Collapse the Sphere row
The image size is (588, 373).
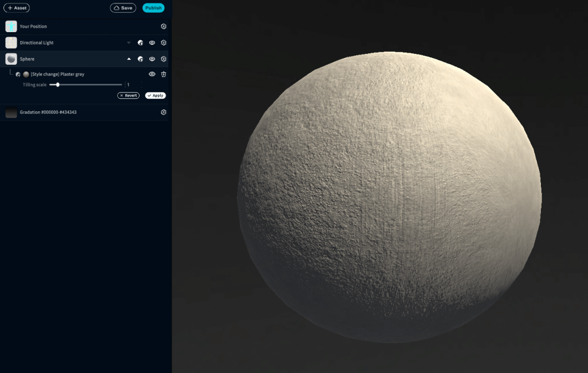(129, 59)
